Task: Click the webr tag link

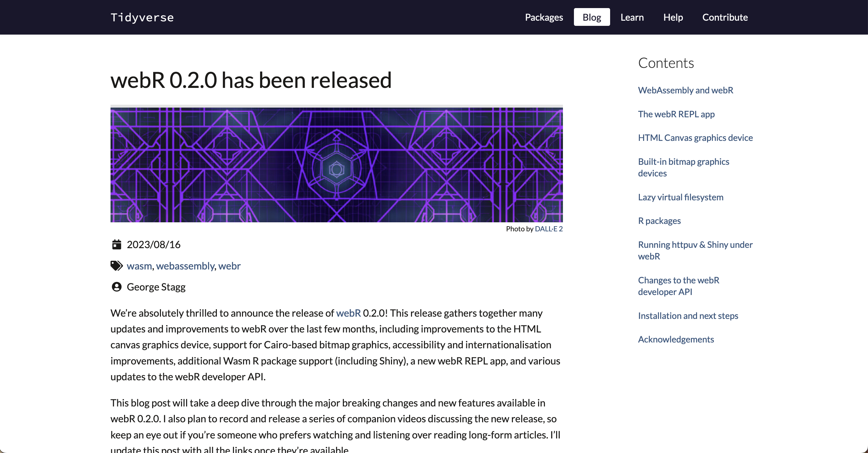Action: click(x=229, y=266)
